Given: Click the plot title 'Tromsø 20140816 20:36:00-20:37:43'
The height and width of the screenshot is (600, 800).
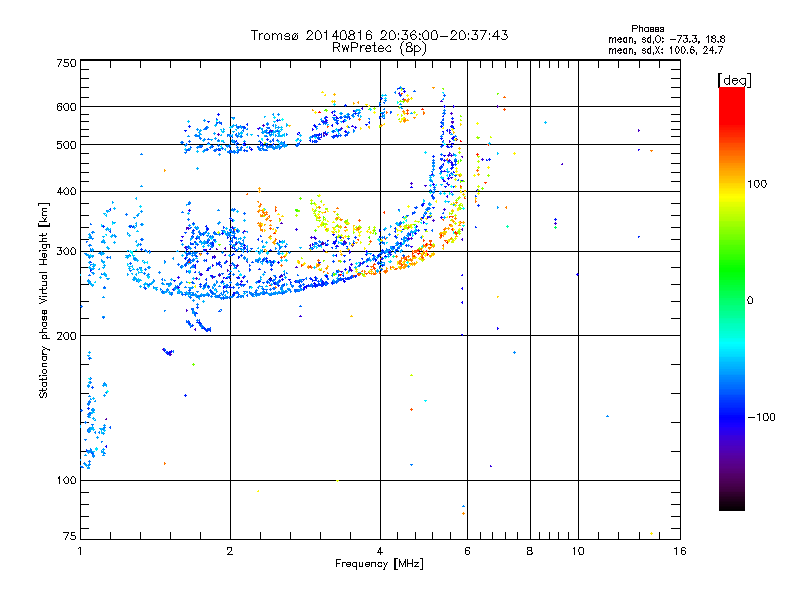Looking at the screenshot, I should 379,35.
